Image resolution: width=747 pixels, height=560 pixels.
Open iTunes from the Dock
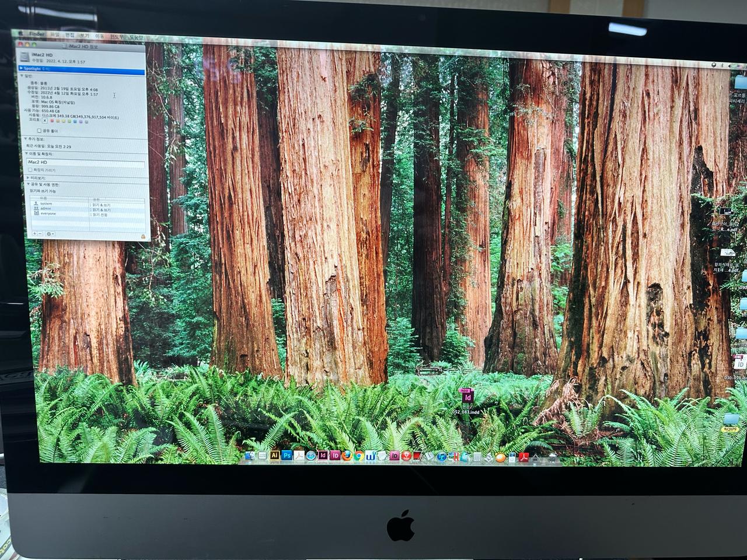tap(442, 457)
